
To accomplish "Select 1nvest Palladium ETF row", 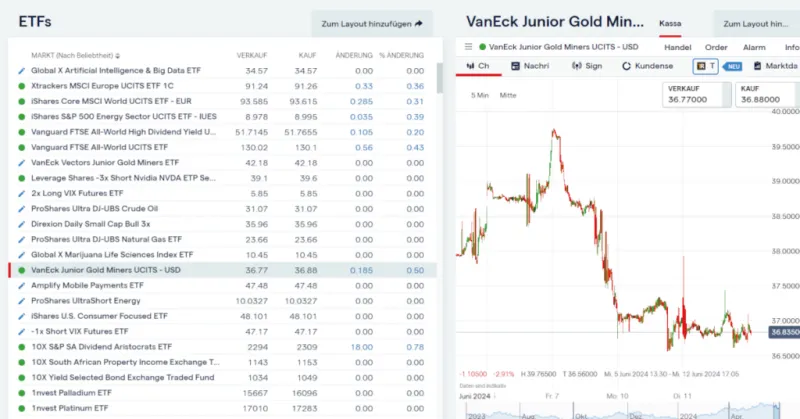I will [x=222, y=393].
